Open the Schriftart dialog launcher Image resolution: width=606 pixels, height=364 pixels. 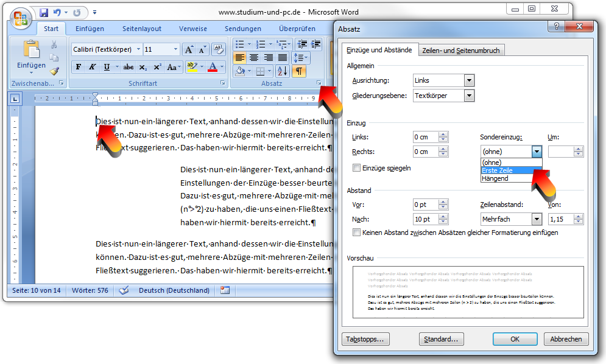tap(223, 83)
